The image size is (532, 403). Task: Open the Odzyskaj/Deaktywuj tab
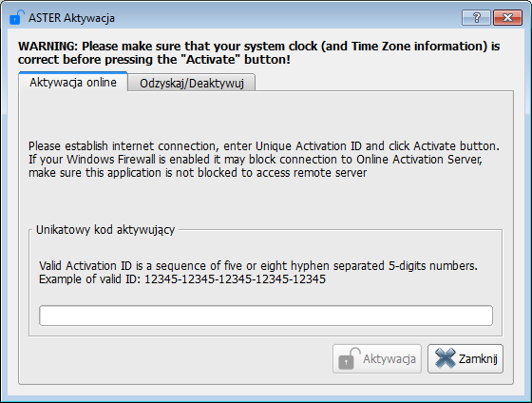click(192, 83)
